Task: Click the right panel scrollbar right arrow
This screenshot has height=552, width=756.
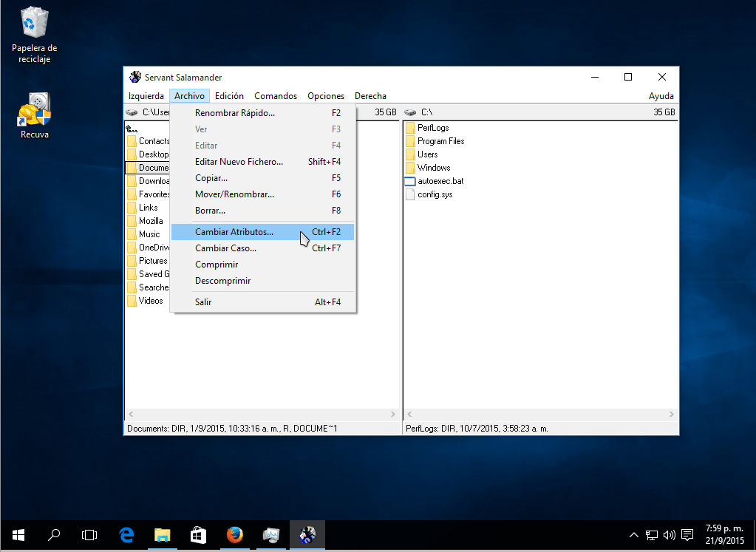Action: [x=672, y=414]
